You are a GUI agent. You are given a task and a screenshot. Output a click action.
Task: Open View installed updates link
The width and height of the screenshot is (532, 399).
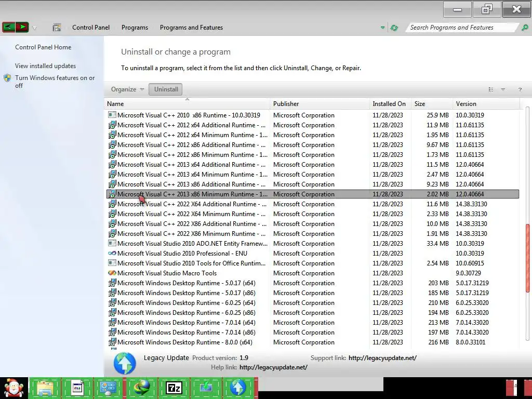click(46, 66)
